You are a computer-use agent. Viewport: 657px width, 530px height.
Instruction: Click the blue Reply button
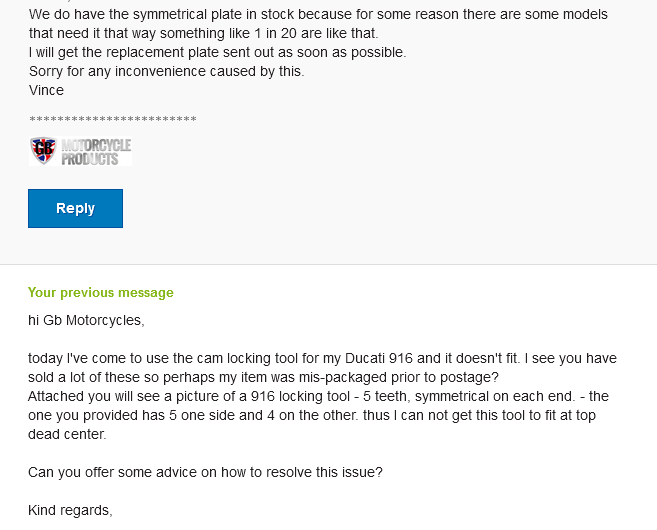[x=75, y=208]
